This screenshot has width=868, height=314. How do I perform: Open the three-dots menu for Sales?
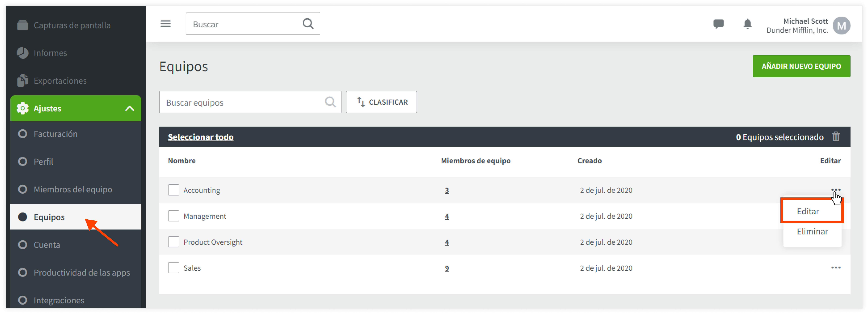(836, 268)
